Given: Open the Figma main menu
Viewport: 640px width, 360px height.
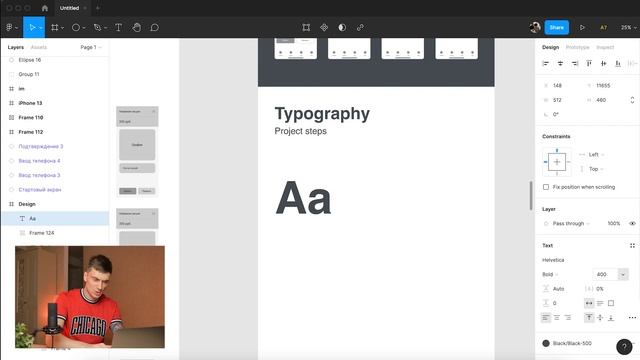Looking at the screenshot, I should pos(11,27).
